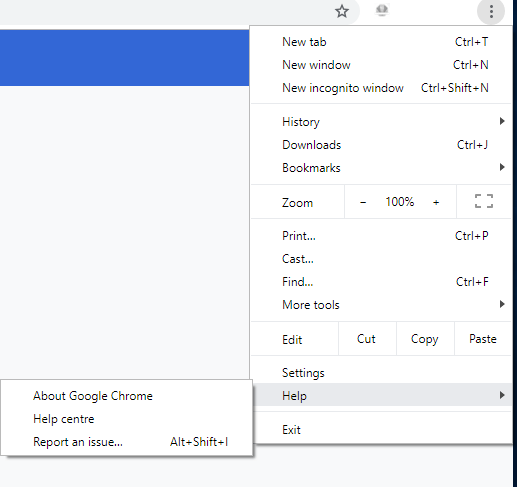This screenshot has width=517, height=487.
Task: Expand the History submenu
Action: point(382,122)
